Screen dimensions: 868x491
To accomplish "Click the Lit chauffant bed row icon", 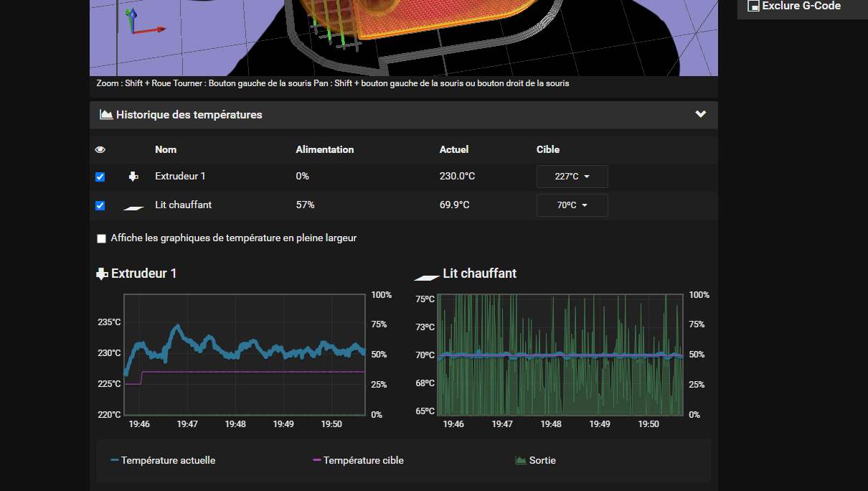I will (x=133, y=207).
